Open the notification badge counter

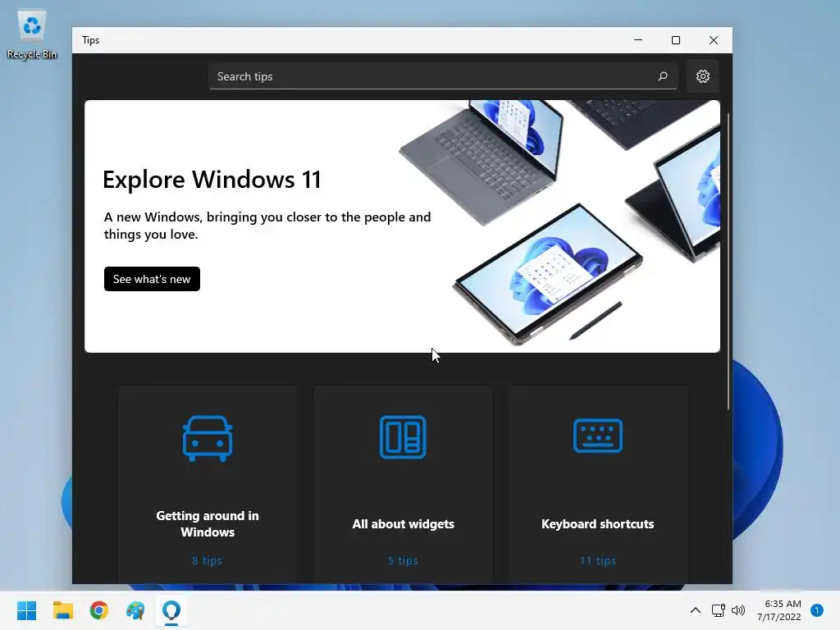coord(817,610)
